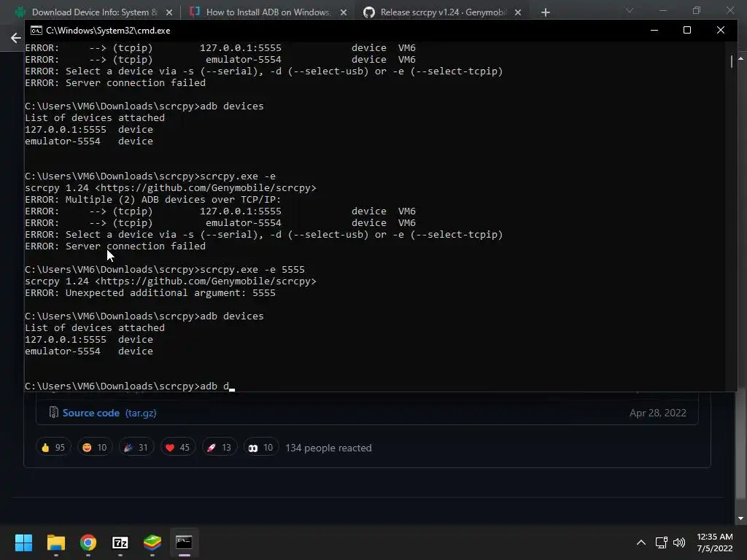Close the cmd.exe window
Viewport: 747px width, 560px height.
click(x=720, y=31)
